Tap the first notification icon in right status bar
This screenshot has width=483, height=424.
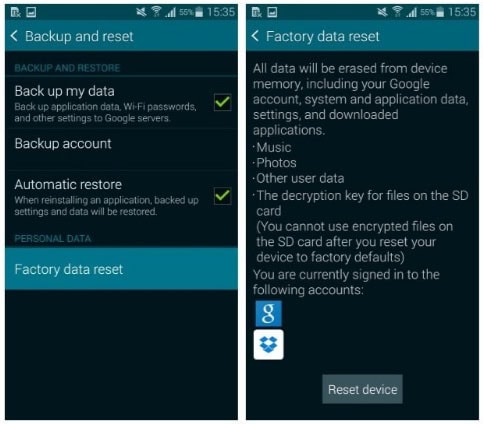point(257,13)
